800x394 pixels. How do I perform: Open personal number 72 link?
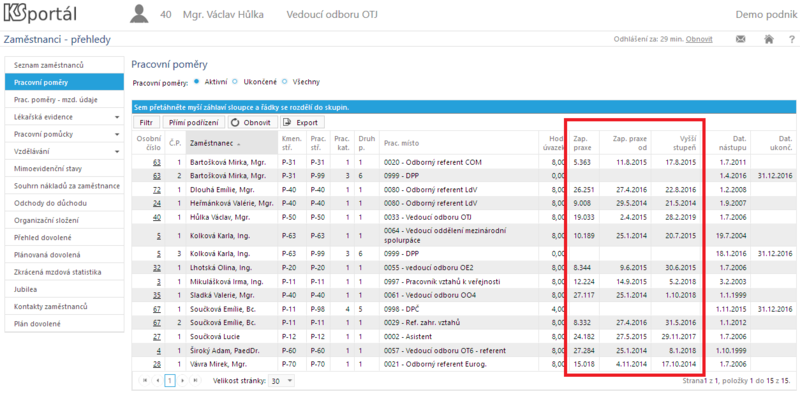tap(157, 189)
